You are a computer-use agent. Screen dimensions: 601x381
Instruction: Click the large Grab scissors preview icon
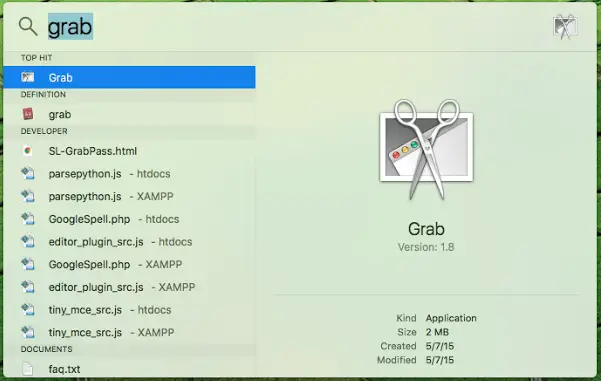426,149
